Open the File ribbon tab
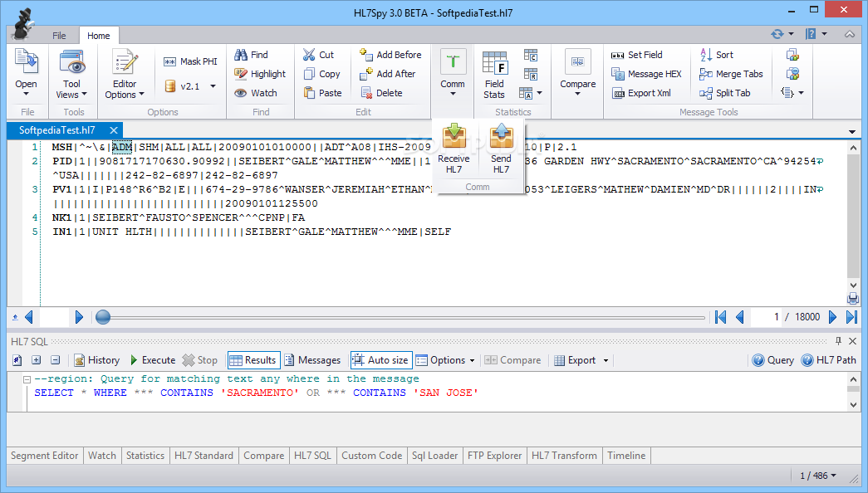This screenshot has height=493, width=868. coord(59,36)
